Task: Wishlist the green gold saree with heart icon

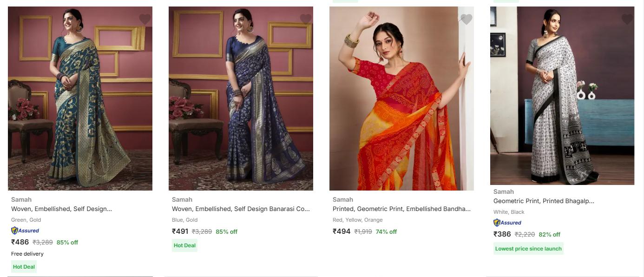Action: 145,19
